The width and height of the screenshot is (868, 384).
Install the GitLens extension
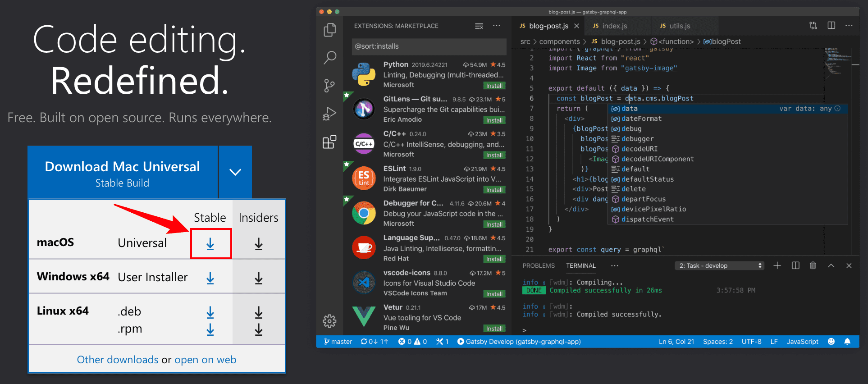click(494, 120)
